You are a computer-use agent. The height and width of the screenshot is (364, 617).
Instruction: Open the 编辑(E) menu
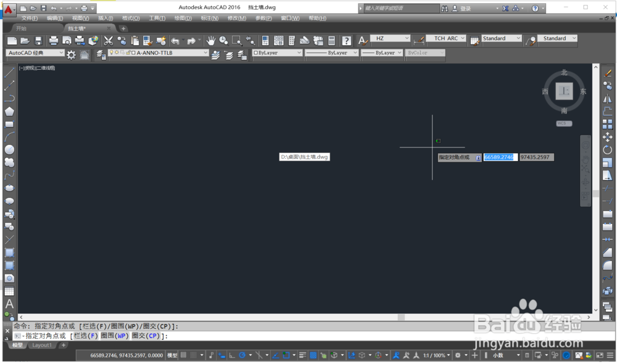(x=55, y=18)
